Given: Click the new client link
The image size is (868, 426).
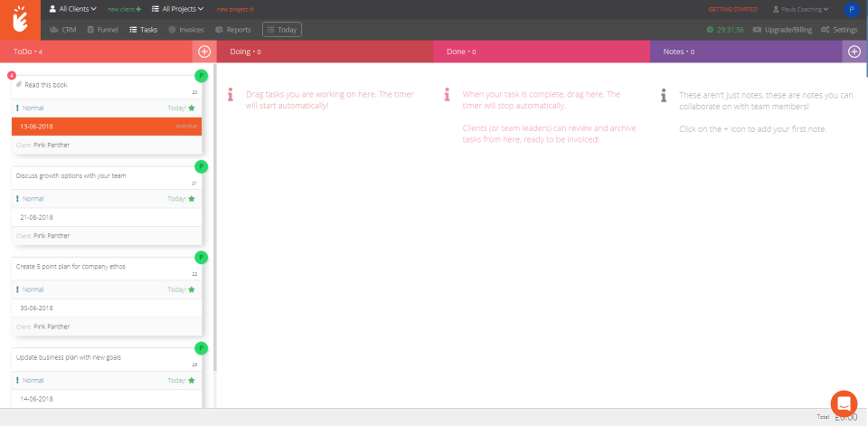Looking at the screenshot, I should [x=125, y=9].
